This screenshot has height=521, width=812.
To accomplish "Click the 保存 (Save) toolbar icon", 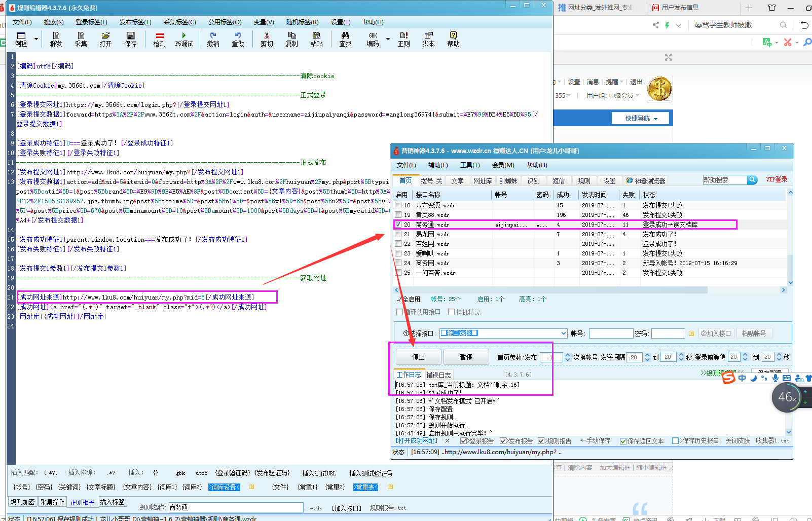I will point(130,39).
